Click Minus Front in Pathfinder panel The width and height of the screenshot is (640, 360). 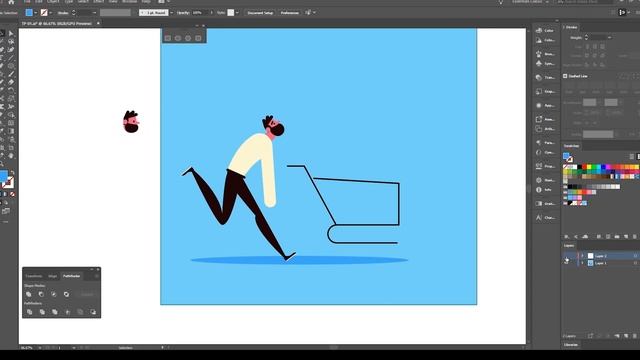[x=41, y=294]
